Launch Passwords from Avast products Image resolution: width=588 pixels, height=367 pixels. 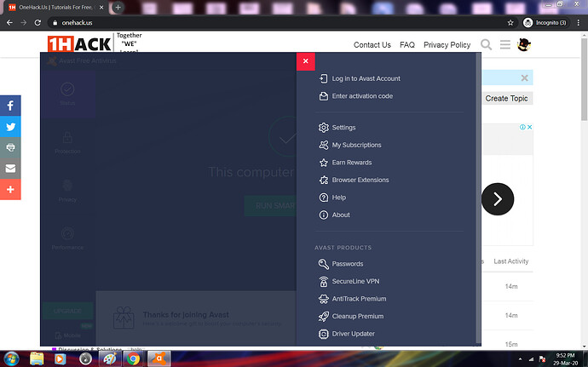point(347,264)
